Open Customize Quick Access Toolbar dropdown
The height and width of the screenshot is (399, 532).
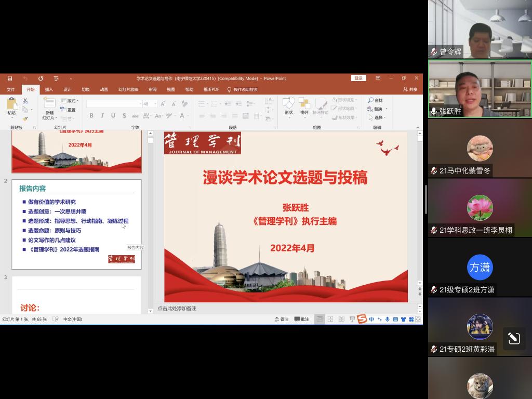(71, 79)
